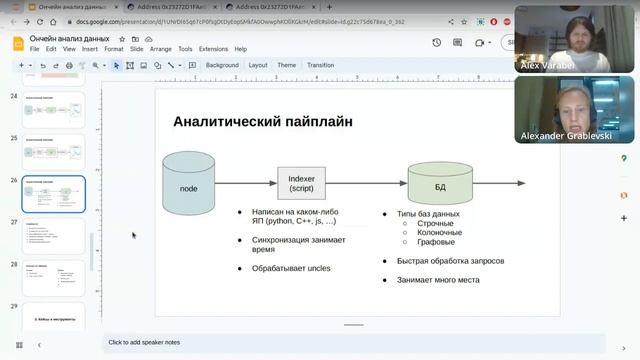Select slide 26 thumbnail
The height and width of the screenshot is (360, 640).
coord(53,194)
